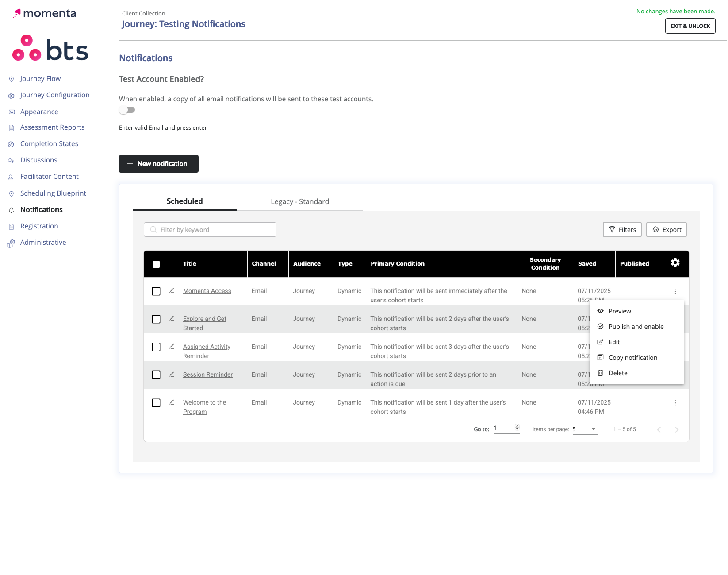
Task: Toggle the select-all checkbox in table header
Action: [156, 264]
